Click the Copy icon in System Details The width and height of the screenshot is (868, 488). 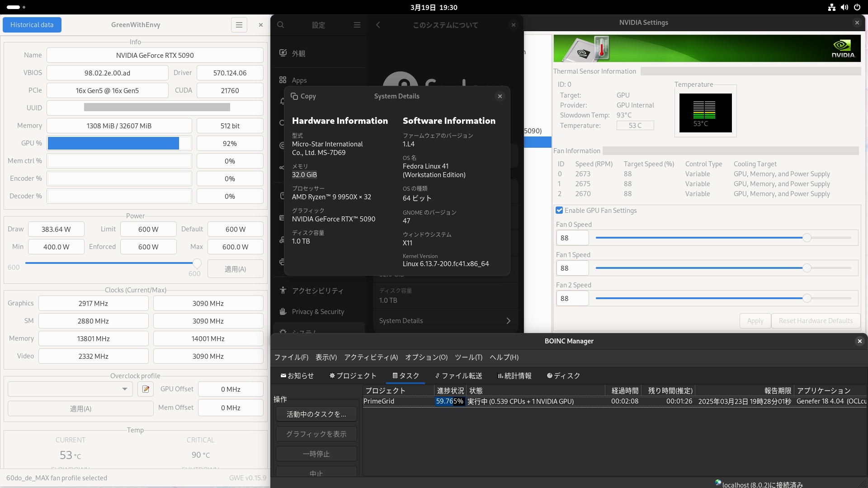[295, 96]
